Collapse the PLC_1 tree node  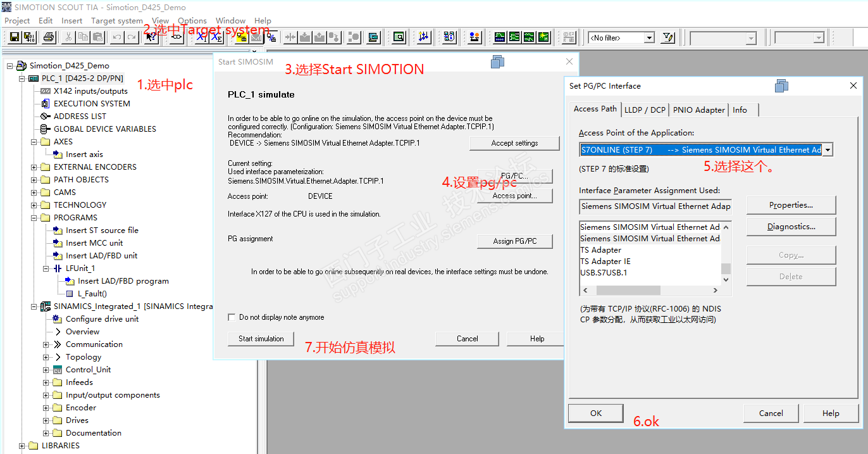(x=22, y=79)
